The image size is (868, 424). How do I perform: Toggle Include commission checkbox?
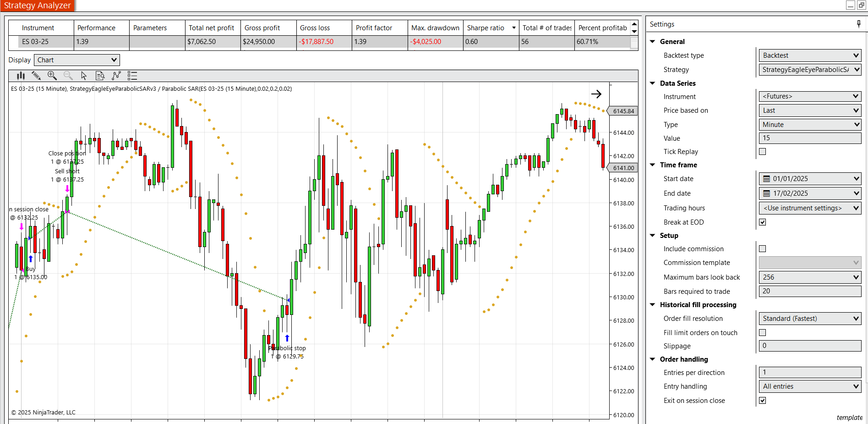[x=763, y=249]
